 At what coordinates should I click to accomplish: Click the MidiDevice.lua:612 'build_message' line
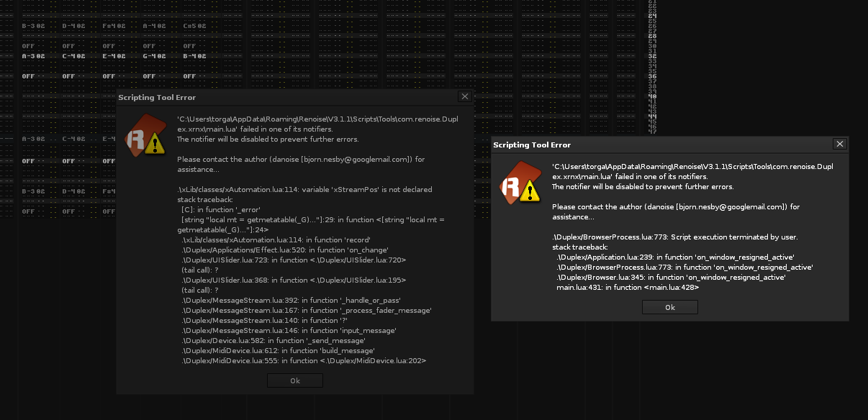point(280,350)
